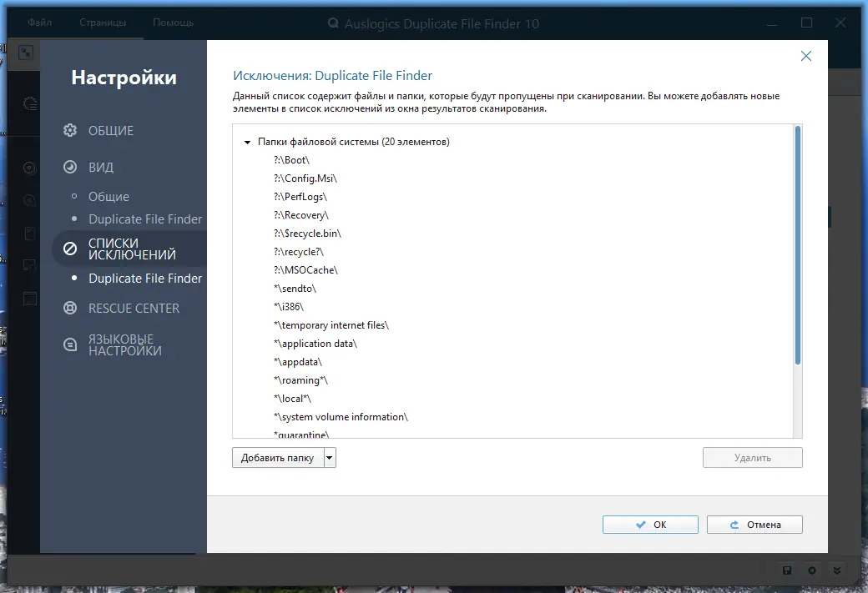Open the Страницы menu
Viewport: 868px width, 593px height.
coord(103,23)
